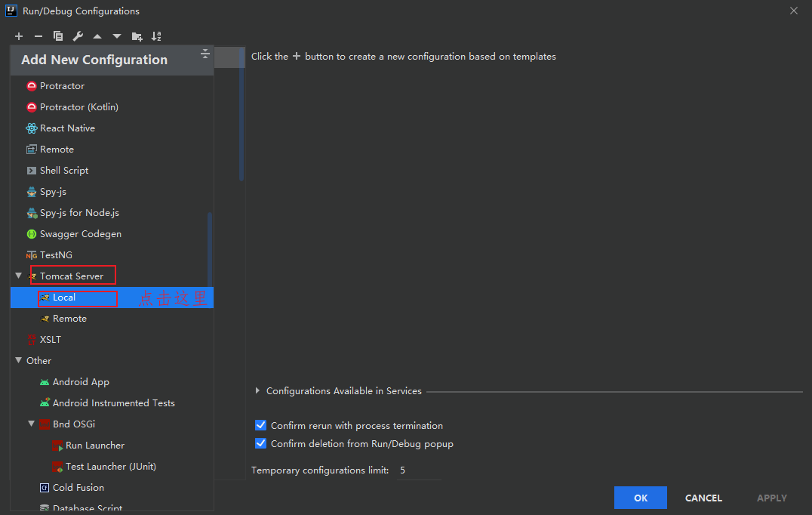Select Local under Tomcat Server

pyautogui.click(x=112, y=298)
